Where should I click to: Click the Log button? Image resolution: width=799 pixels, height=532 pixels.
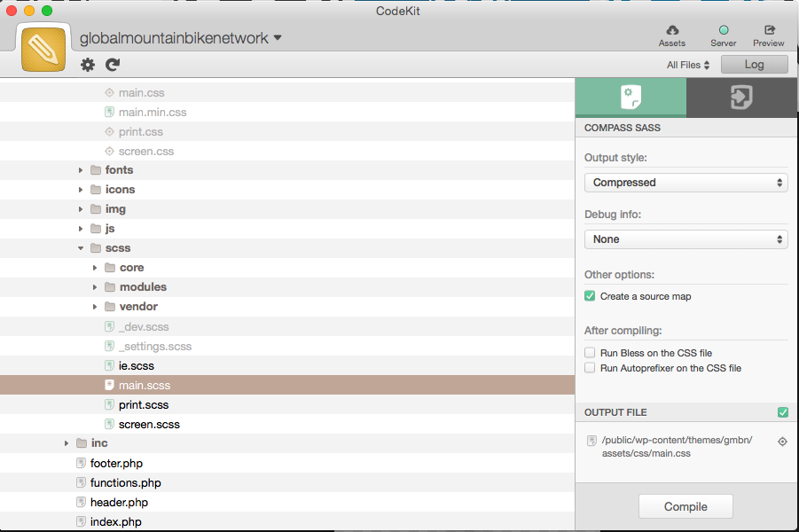point(754,65)
